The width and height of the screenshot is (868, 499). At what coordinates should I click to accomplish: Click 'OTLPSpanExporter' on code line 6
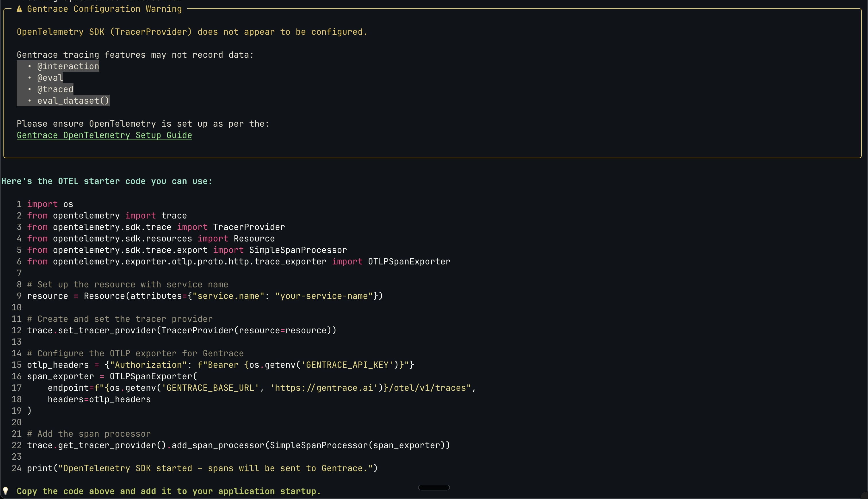tap(409, 262)
